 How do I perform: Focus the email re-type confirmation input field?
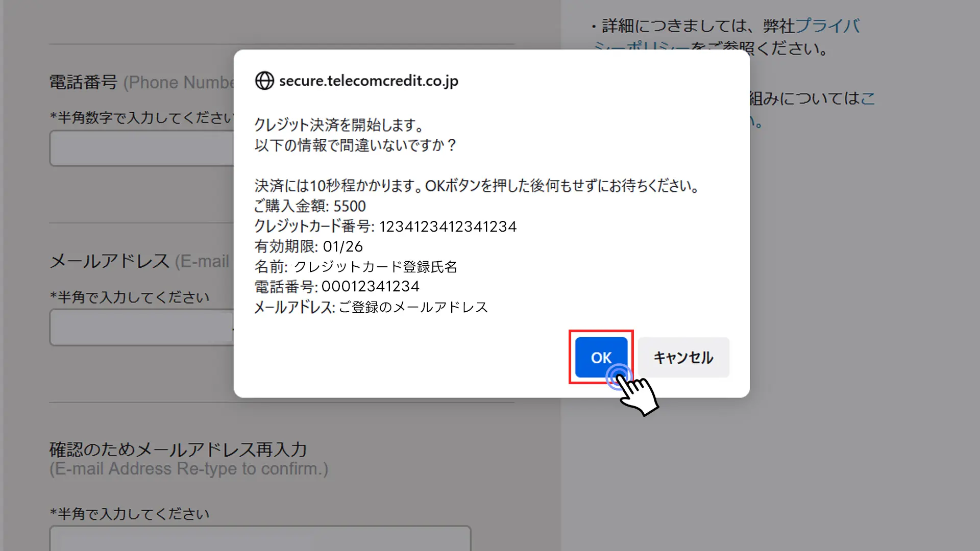coord(260,538)
